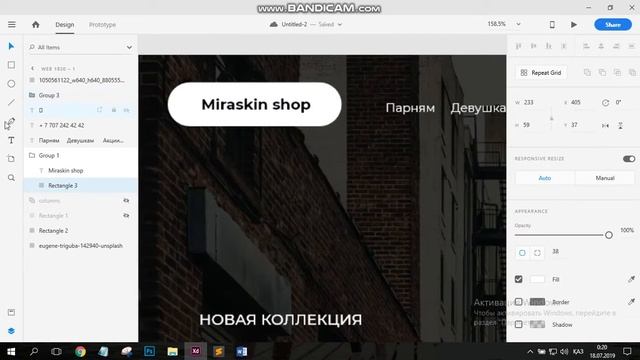Click the Miraskin shop logo on canvas
Viewport: 640px width, 360px height.
click(x=255, y=104)
